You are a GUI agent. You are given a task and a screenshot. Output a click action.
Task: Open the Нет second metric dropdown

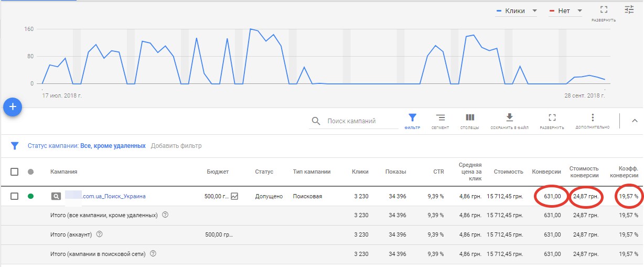(565, 10)
